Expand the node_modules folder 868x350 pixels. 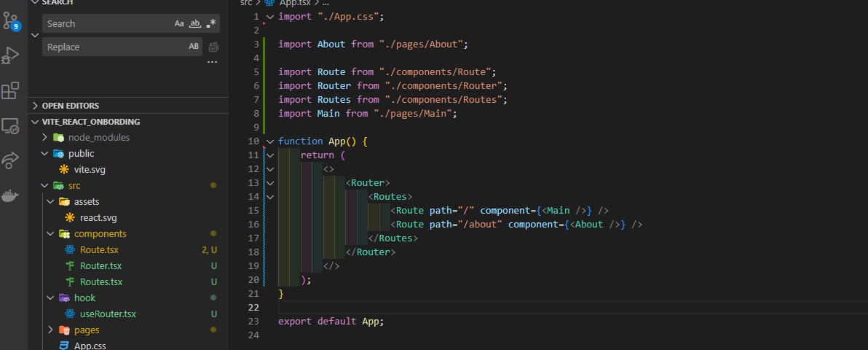coord(45,138)
